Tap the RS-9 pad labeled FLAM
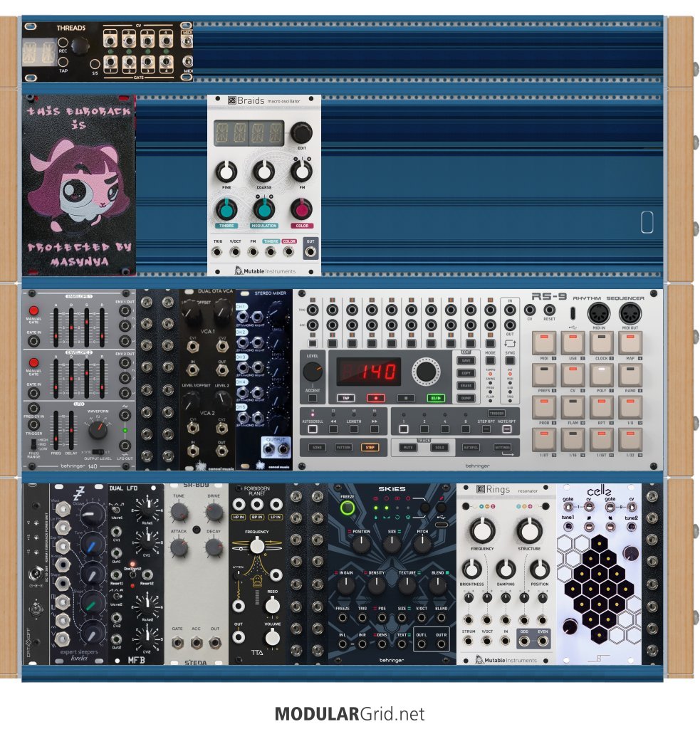 [573, 407]
